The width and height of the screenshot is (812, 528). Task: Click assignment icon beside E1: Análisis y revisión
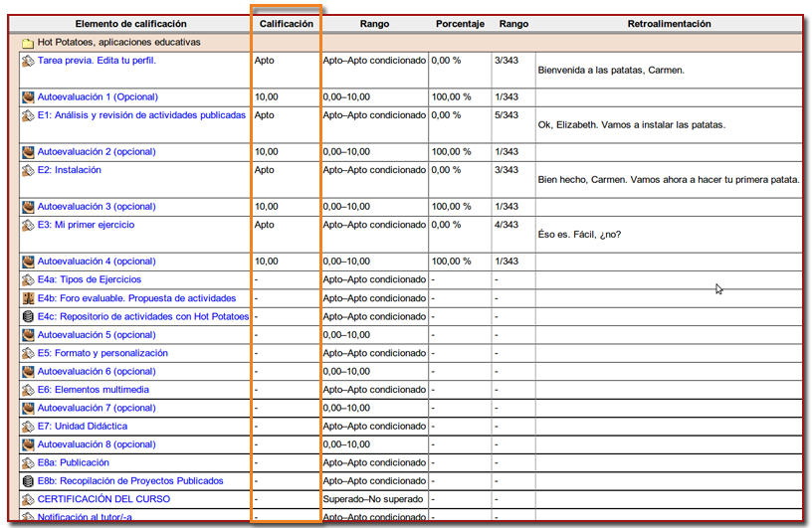[x=28, y=116]
